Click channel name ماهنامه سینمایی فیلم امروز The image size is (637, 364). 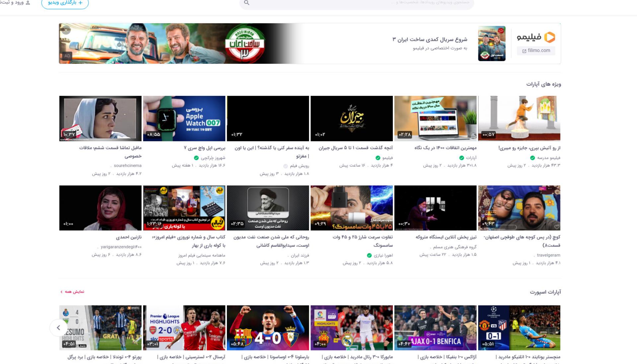click(202, 255)
